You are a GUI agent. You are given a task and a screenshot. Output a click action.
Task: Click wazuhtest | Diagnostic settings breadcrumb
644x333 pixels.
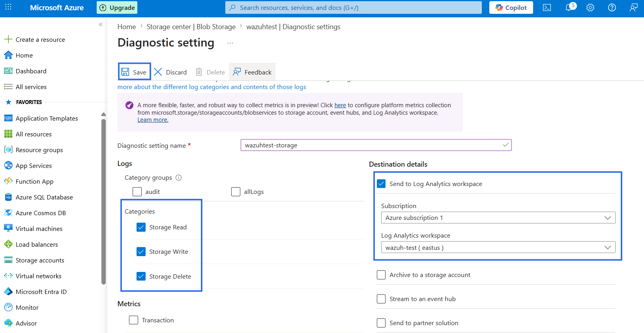coord(293,27)
